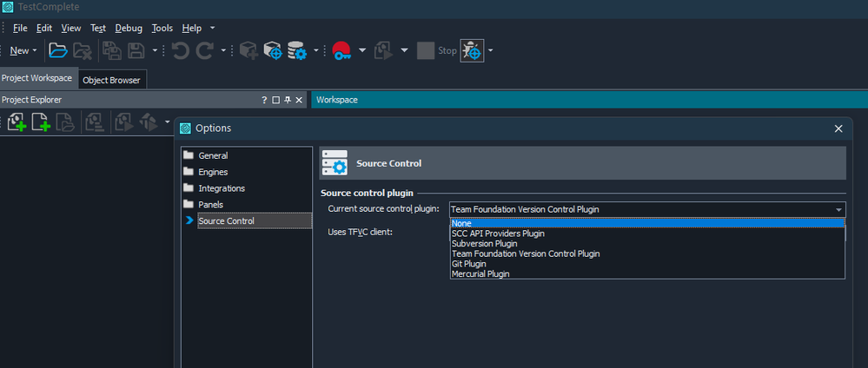868x368 pixels.
Task: Open dropdown arrow next to Record icon
Action: [362, 50]
